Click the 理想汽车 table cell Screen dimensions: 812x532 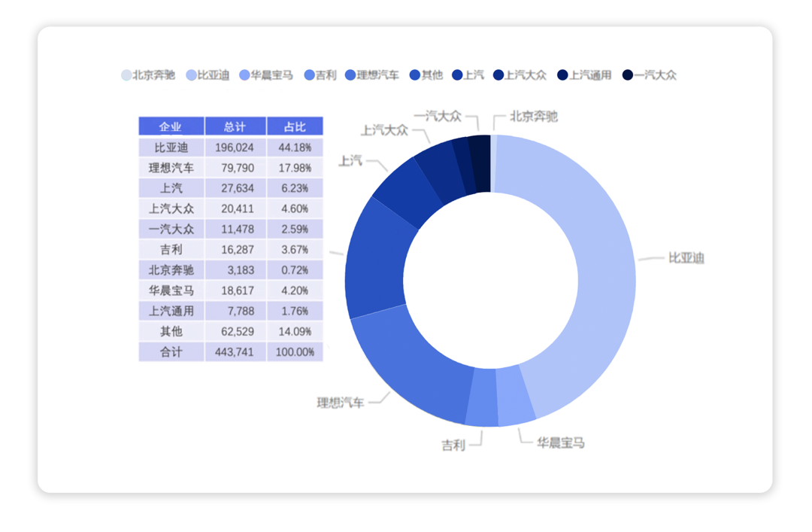point(171,168)
